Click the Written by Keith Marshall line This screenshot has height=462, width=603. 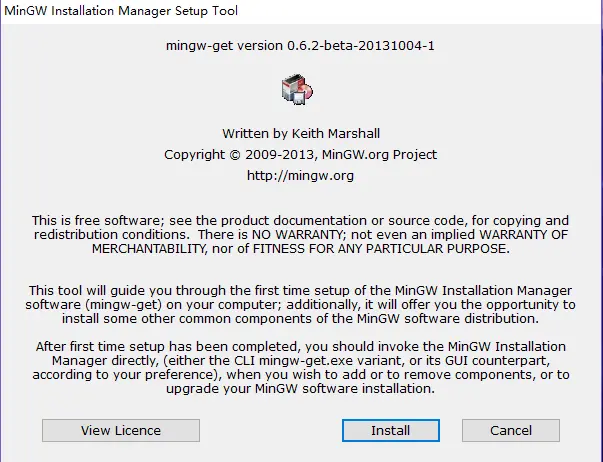[301, 133]
